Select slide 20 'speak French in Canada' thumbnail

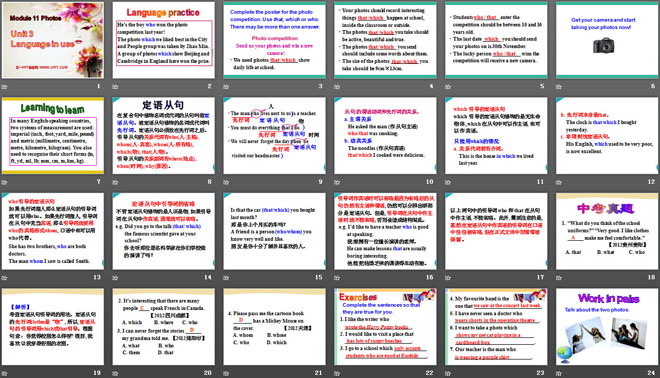point(163,327)
